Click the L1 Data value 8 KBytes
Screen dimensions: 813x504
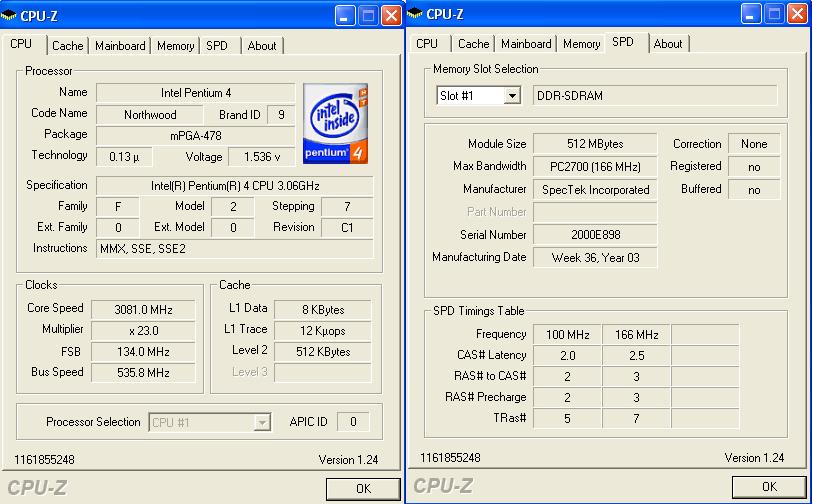(x=323, y=310)
